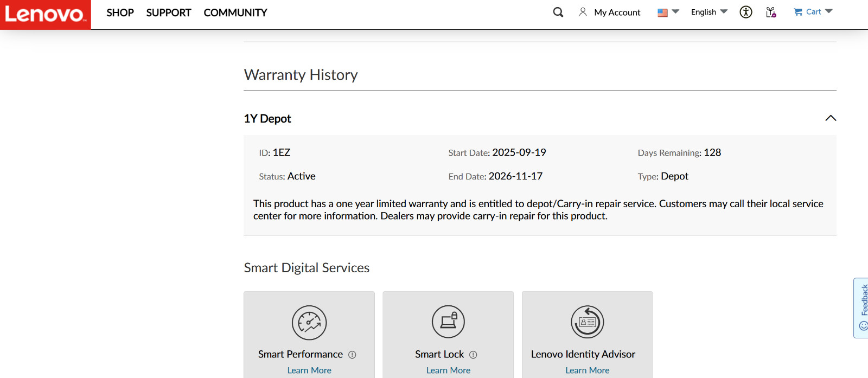Open the search magnifier icon
Image resolution: width=868 pixels, height=378 pixels.
(x=558, y=12)
